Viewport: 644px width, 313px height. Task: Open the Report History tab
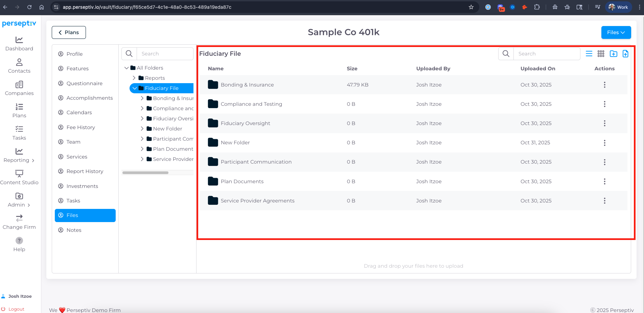(85, 171)
